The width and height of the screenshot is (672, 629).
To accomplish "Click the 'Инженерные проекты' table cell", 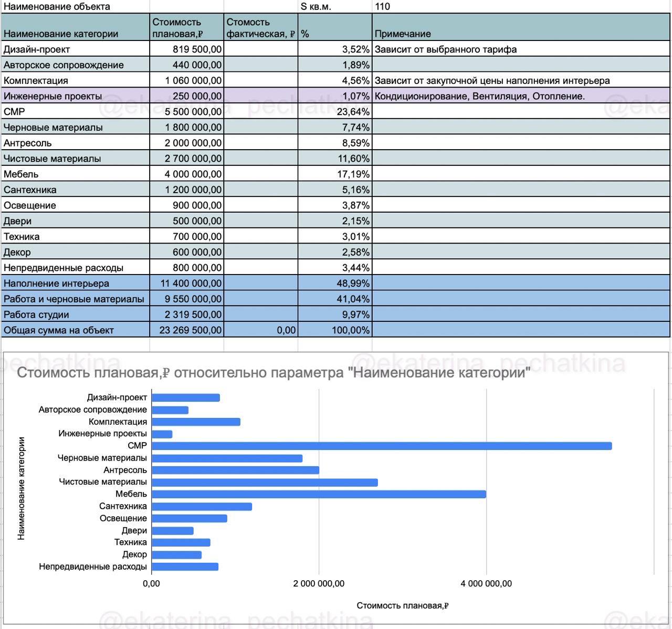I will pyautogui.click(x=75, y=96).
